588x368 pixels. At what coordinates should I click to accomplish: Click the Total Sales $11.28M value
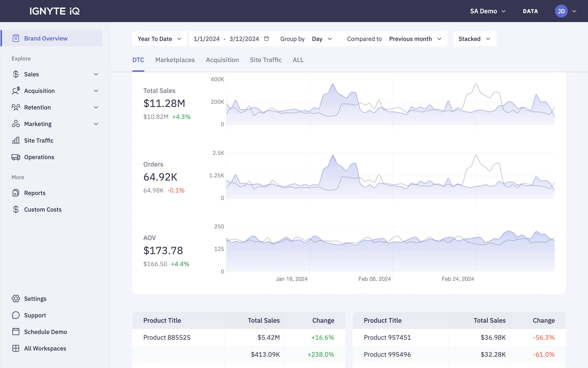[x=164, y=103]
